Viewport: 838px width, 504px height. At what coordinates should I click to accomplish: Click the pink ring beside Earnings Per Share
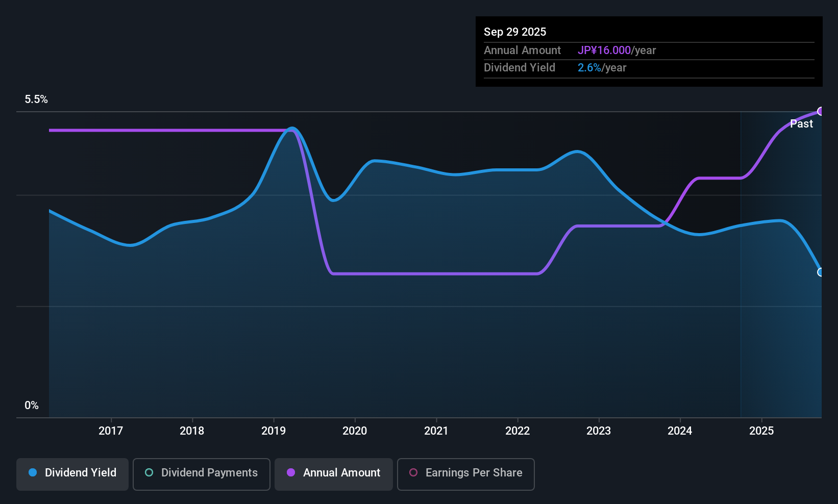tap(413, 472)
